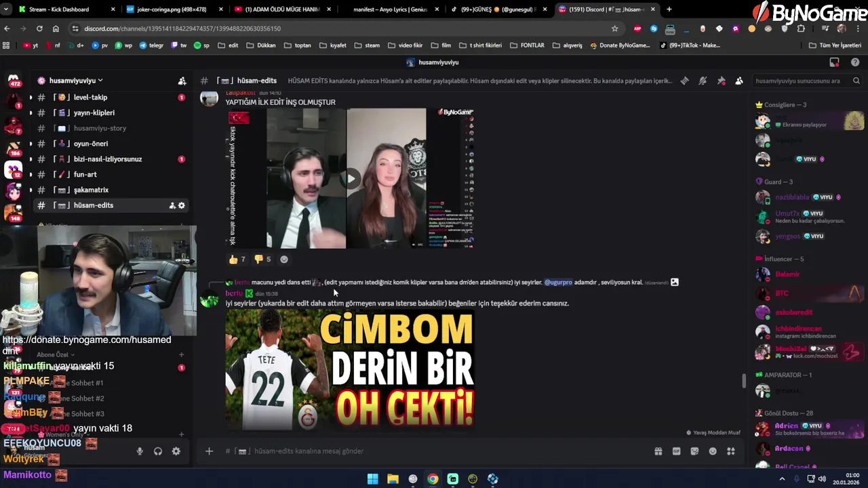The height and width of the screenshot is (488, 868).
Task: Open the GIF picker
Action: 676,451
